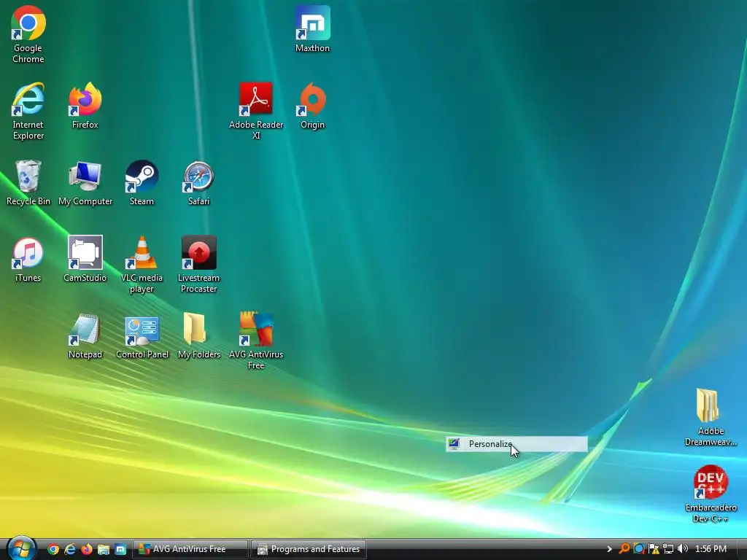Select the Embarcadero Dev-C++ desktop shortcut

coord(711,494)
